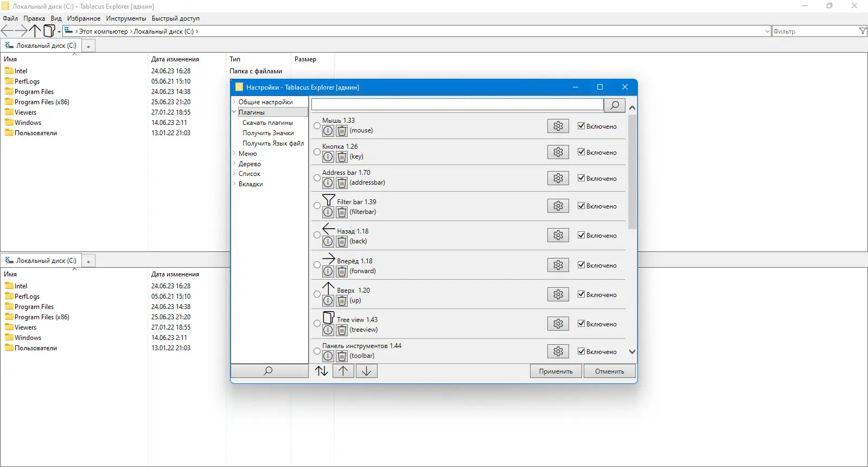868x467 pixels.
Task: Show info for the filterbar plugin
Action: [328, 212]
